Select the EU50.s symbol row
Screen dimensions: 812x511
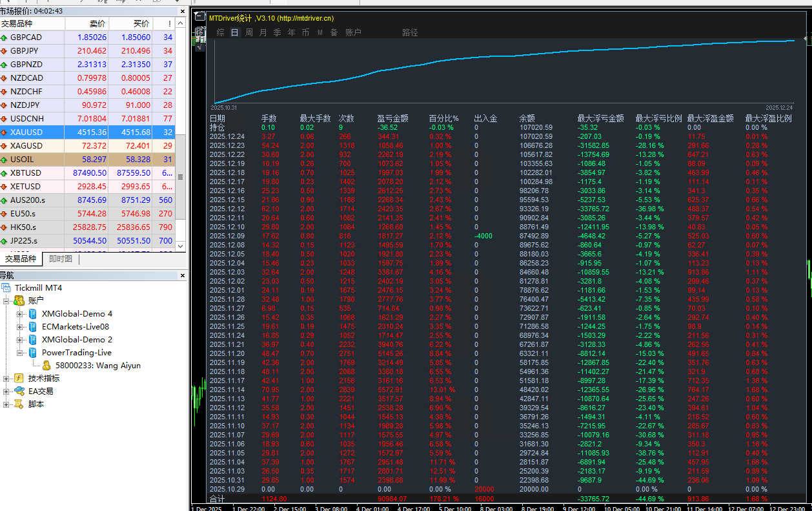click(88, 213)
